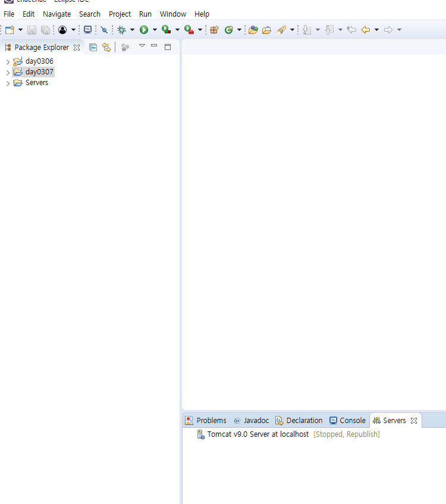Maximize the Package Explorer panel
This screenshot has height=504, width=446.
tap(168, 47)
